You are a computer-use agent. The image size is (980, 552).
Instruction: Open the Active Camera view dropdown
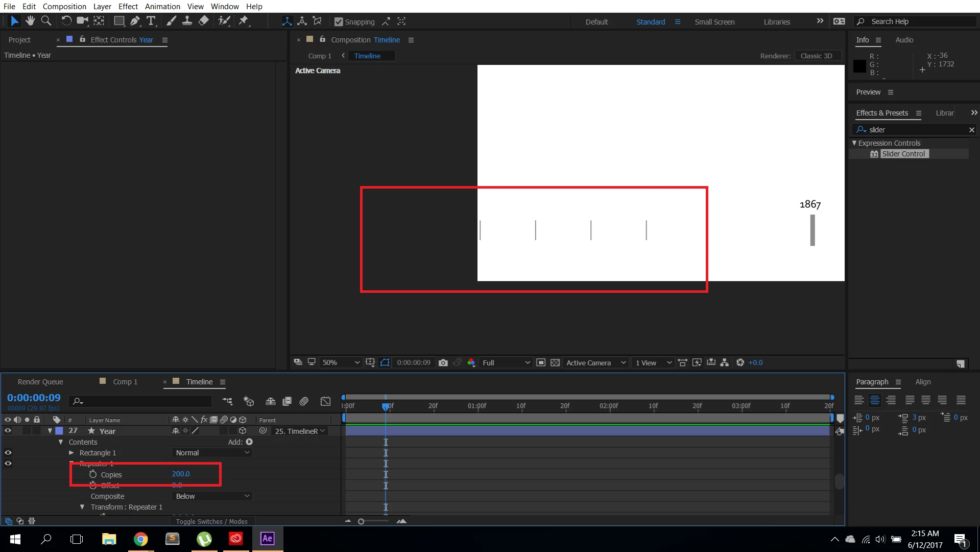click(595, 362)
